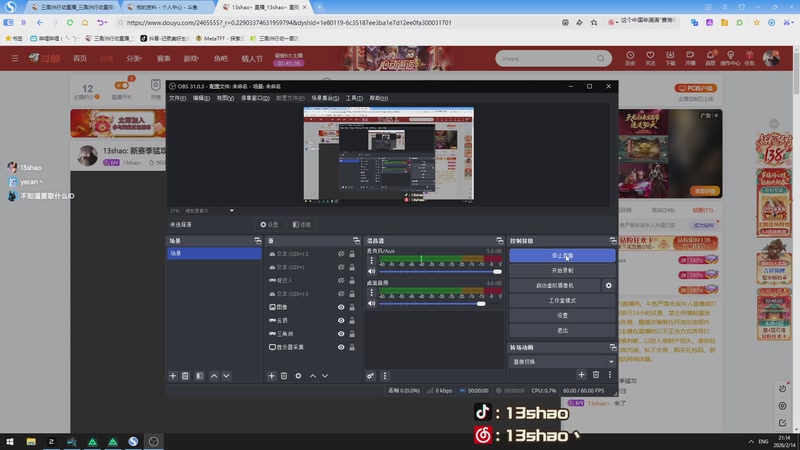Toggle the Douyu 直播开关 switch
This screenshot has height=450, width=800.
click(122, 86)
